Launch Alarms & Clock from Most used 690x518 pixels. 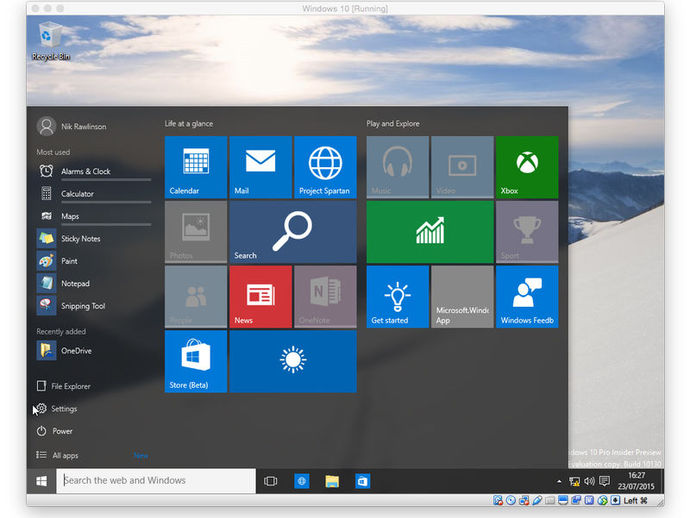(94, 171)
